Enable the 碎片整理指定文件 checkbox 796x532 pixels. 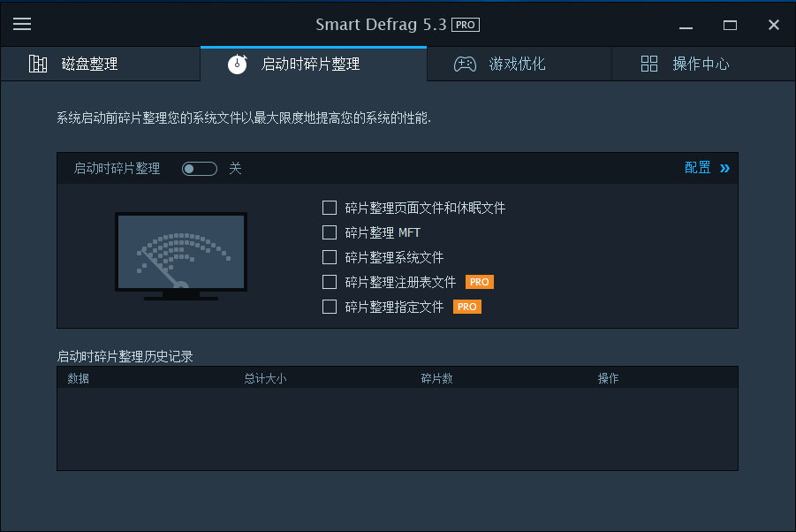click(330, 307)
